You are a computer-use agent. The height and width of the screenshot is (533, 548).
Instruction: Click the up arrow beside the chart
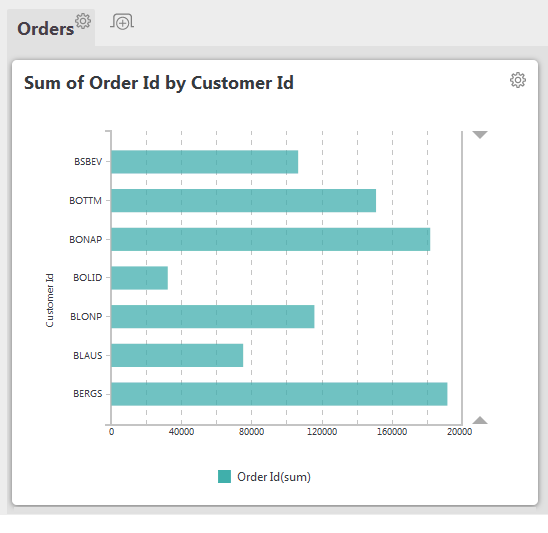[480, 420]
